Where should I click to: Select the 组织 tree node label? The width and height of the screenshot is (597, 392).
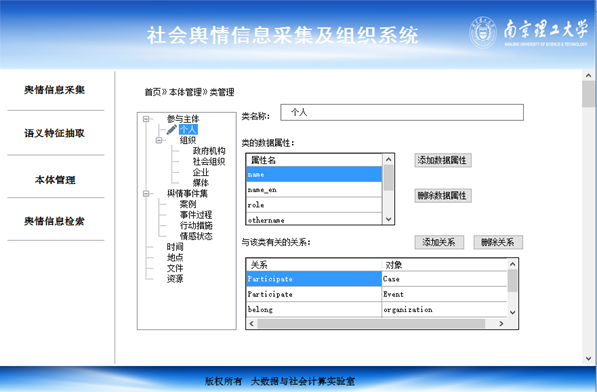tap(188, 140)
